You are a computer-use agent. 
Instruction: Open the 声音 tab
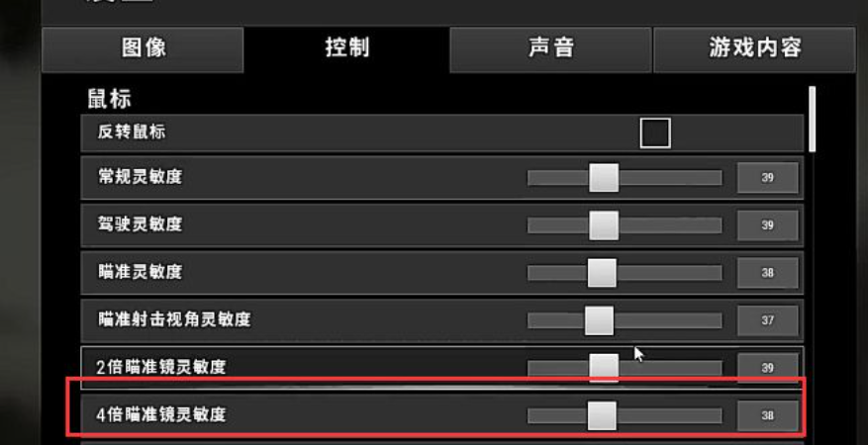click(550, 49)
